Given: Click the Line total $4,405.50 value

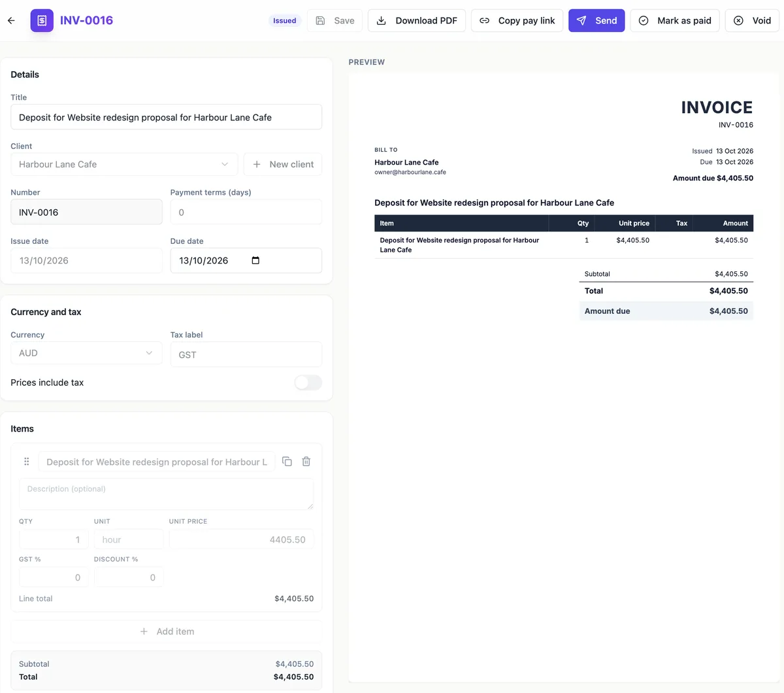Looking at the screenshot, I should click(294, 598).
